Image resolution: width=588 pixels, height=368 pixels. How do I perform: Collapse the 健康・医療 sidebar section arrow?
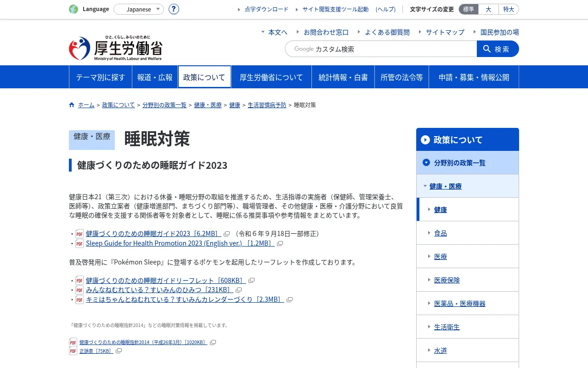pos(425,186)
